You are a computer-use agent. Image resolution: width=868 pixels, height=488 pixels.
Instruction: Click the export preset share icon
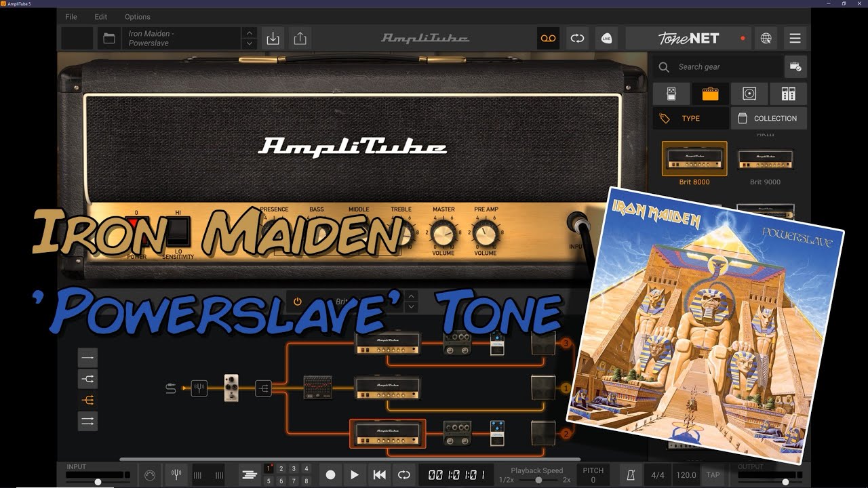300,39
